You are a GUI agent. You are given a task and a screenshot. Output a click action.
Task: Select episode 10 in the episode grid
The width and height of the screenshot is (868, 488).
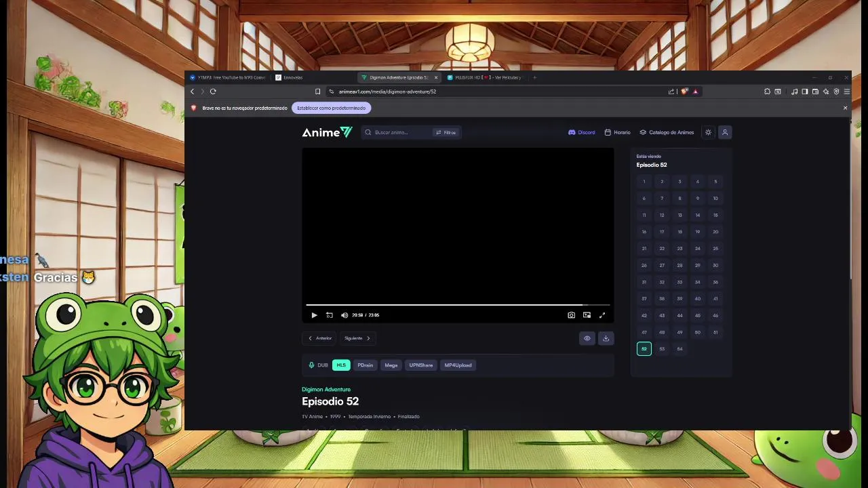(715, 199)
